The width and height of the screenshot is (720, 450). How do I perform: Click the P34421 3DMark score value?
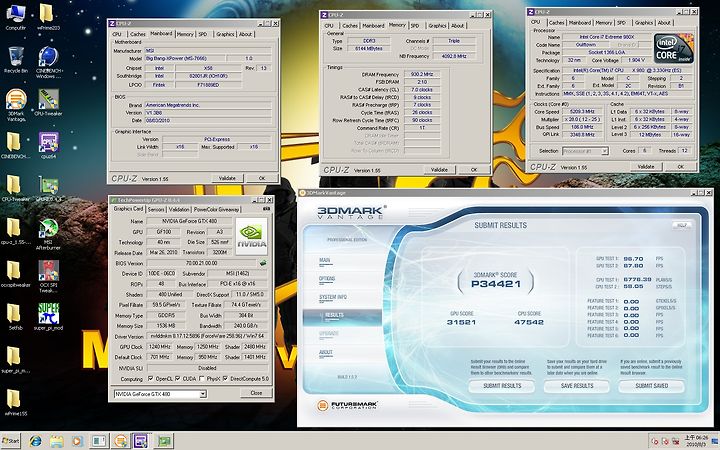click(496, 284)
